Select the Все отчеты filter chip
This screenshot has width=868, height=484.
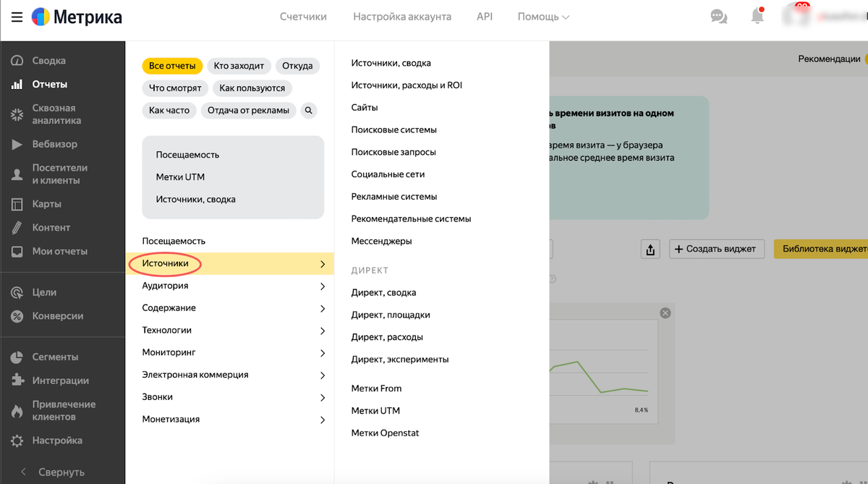tap(172, 66)
